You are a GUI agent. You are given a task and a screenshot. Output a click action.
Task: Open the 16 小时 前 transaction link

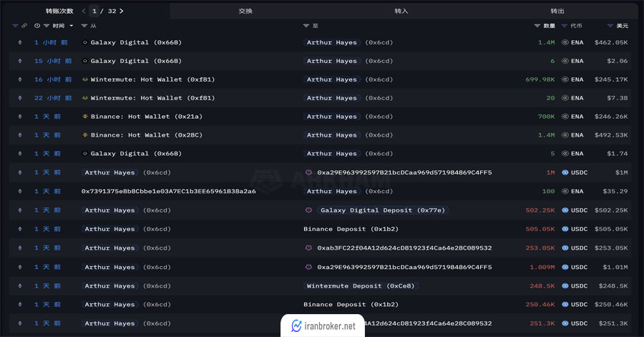tap(53, 79)
